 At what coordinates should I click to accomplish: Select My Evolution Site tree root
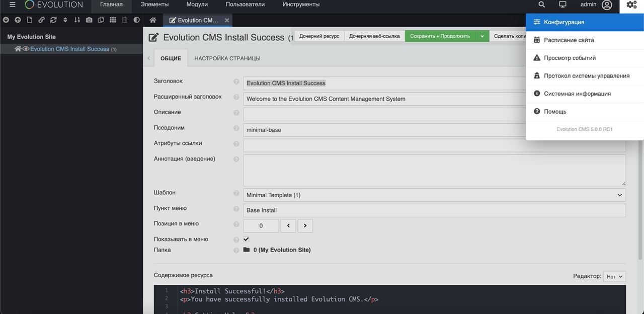point(32,37)
